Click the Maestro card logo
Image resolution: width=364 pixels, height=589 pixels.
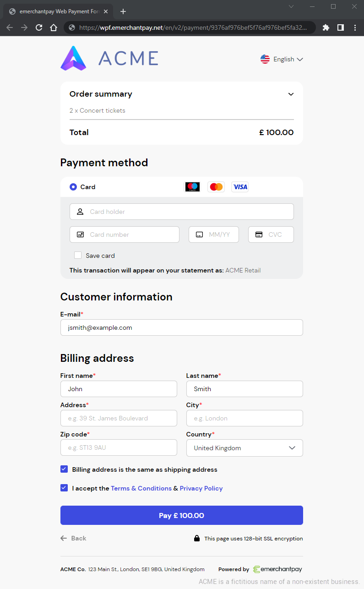[192, 187]
